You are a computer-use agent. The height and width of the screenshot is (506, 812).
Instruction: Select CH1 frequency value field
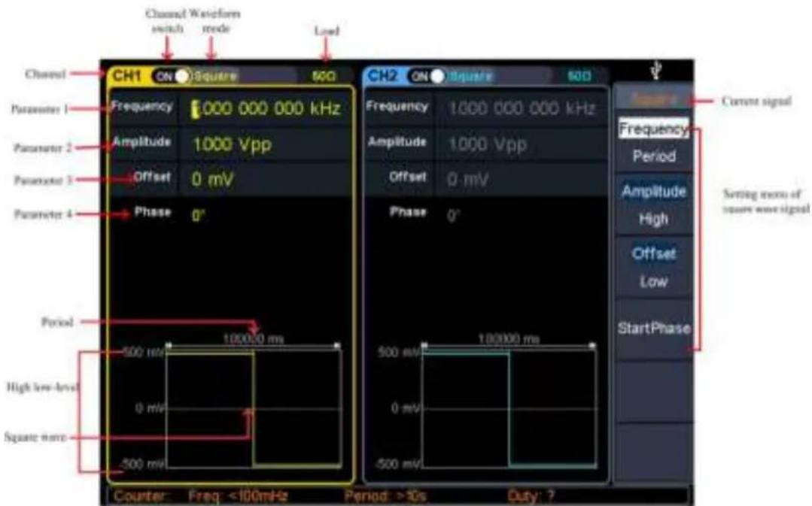tap(266, 109)
